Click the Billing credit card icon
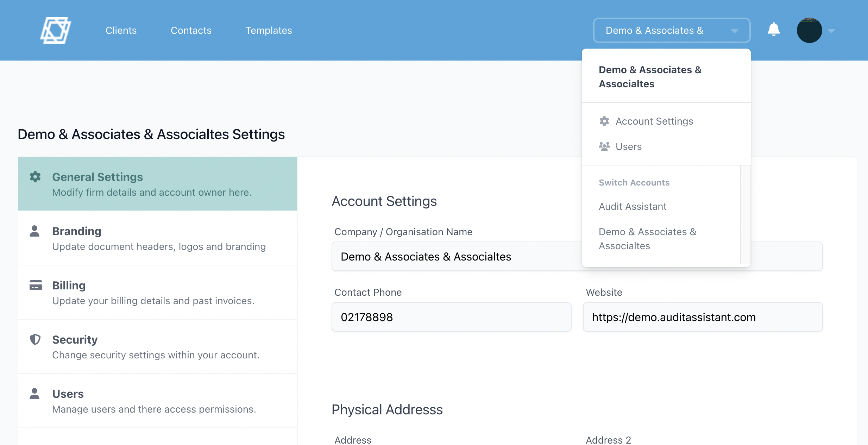Image resolution: width=868 pixels, height=445 pixels. point(36,285)
